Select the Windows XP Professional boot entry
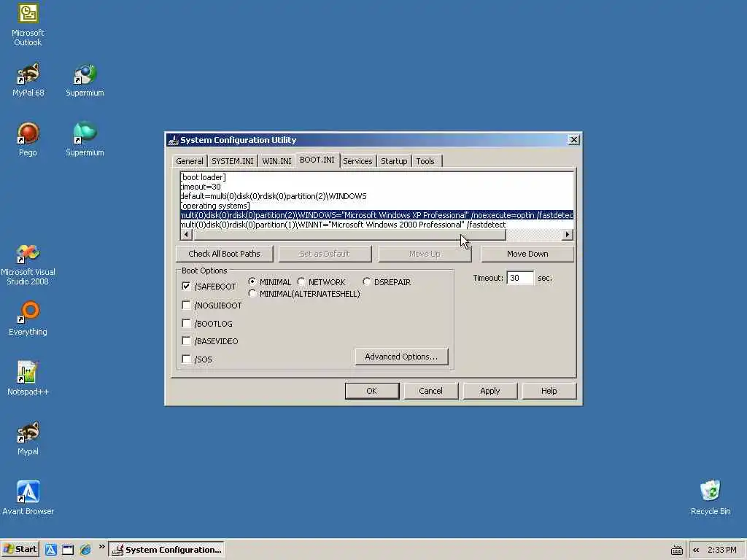 coord(377,215)
